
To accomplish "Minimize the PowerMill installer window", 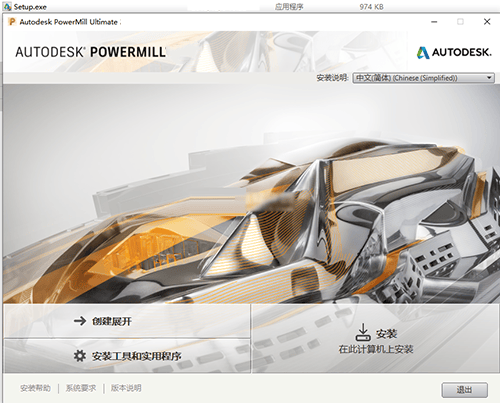I will pyautogui.click(x=434, y=22).
